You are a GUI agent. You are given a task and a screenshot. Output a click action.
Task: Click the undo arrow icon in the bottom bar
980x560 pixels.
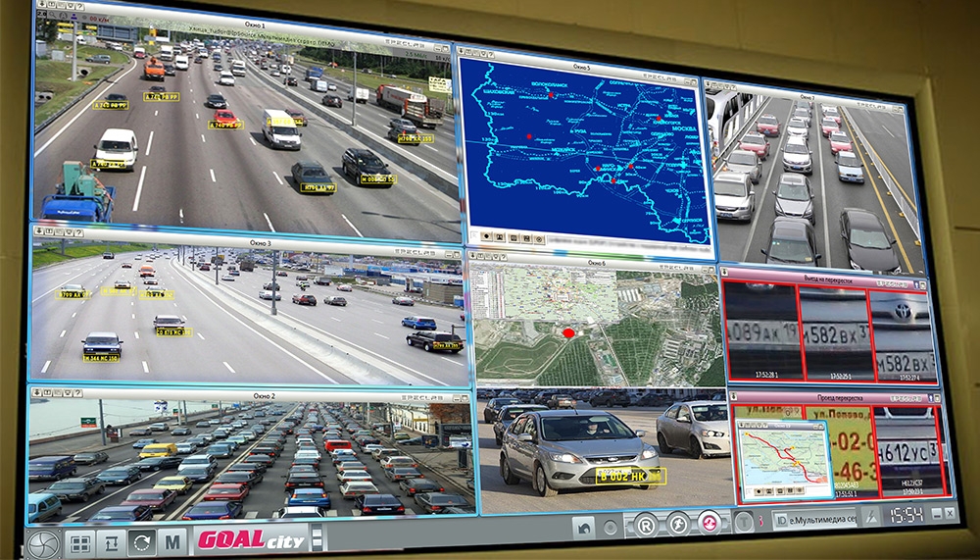pos(583,528)
